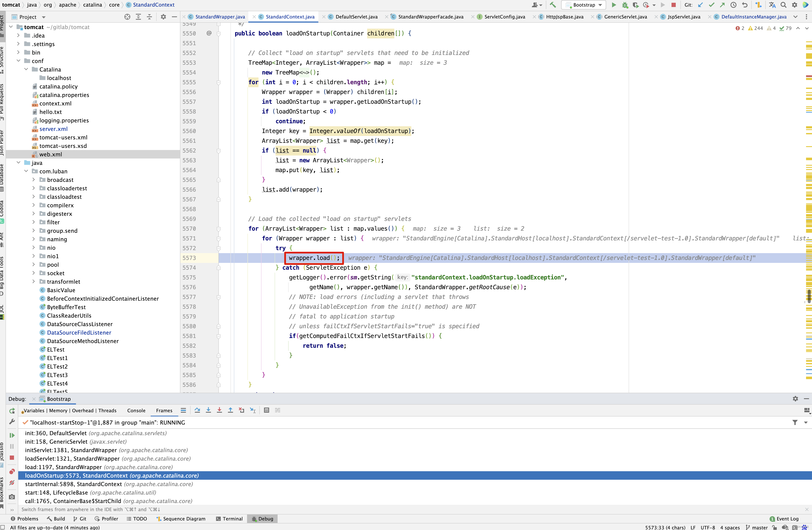The width and height of the screenshot is (812, 530).
Task: Click Expand All icon in Project panel
Action: 138,17
